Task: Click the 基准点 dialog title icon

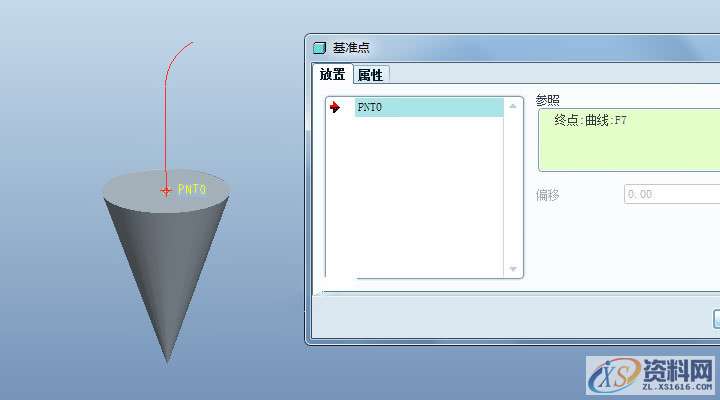Action: (320, 48)
